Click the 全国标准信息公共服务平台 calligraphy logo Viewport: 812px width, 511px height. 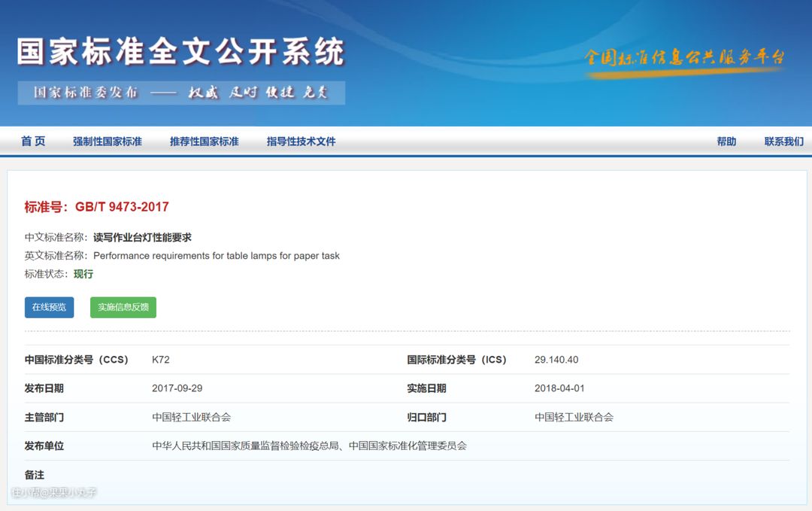coord(684,59)
